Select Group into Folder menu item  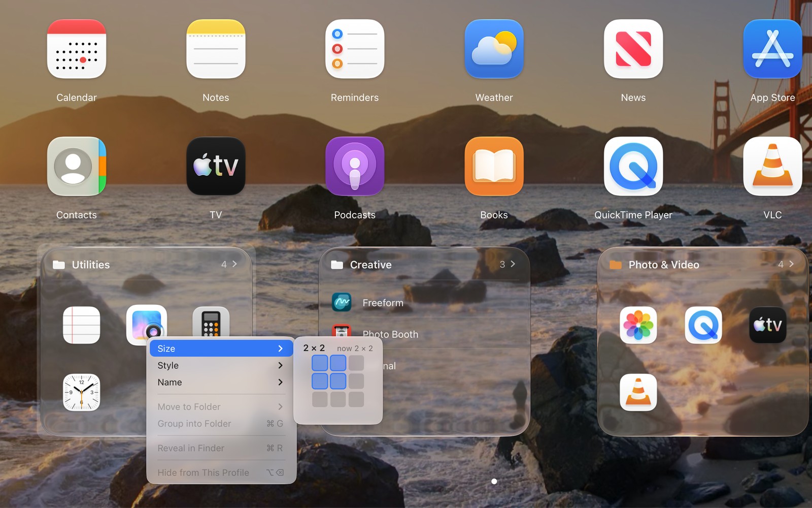coord(221,423)
